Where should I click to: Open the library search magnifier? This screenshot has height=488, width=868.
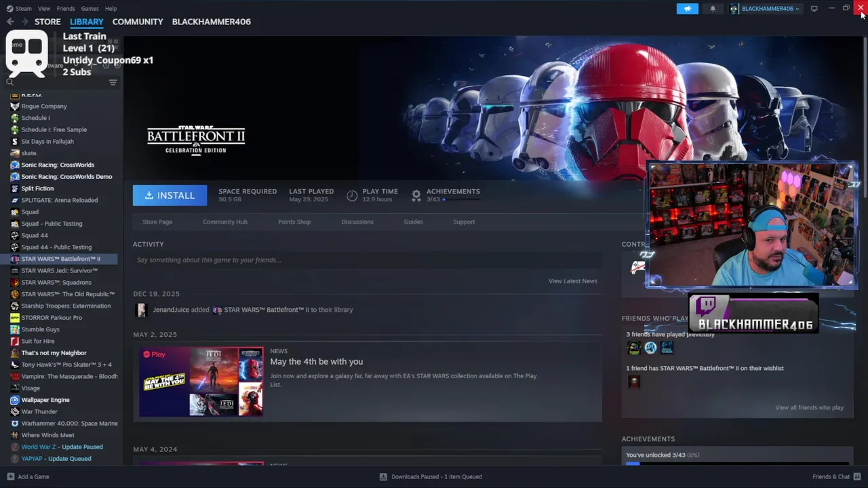(x=10, y=82)
